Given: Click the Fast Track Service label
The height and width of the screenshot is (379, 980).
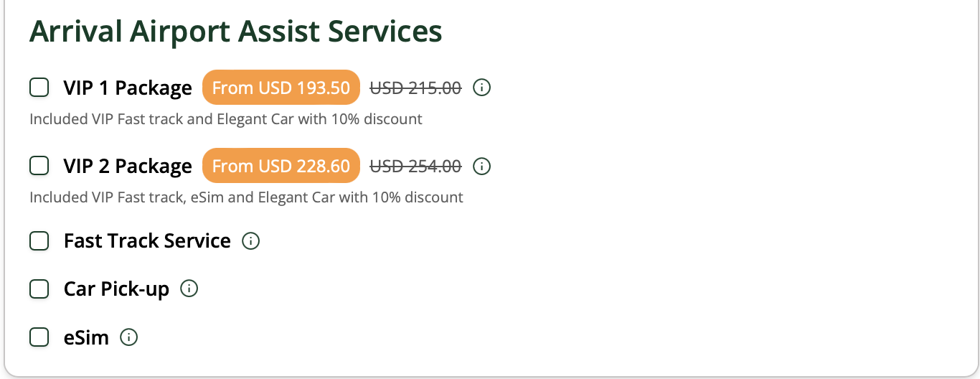Looking at the screenshot, I should click(x=147, y=241).
